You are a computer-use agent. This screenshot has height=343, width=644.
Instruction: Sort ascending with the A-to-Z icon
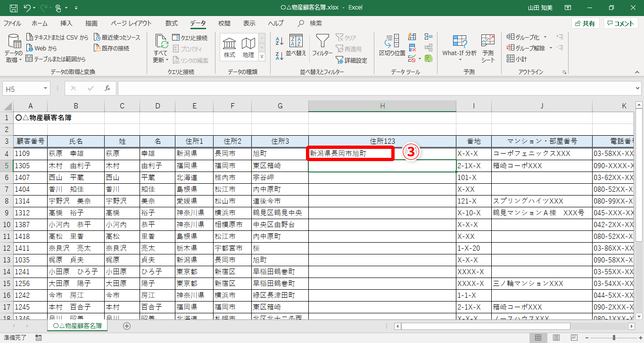coord(279,41)
